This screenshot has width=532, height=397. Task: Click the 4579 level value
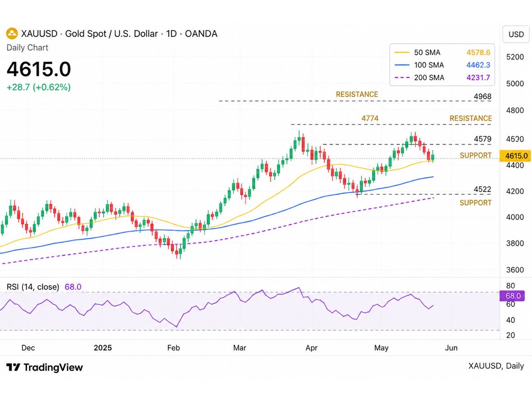coord(482,139)
